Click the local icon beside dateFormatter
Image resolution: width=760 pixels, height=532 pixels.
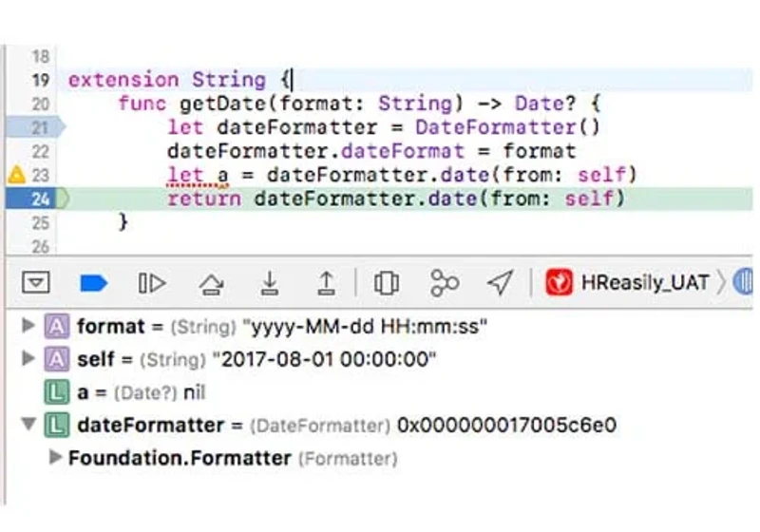pyautogui.click(x=57, y=425)
